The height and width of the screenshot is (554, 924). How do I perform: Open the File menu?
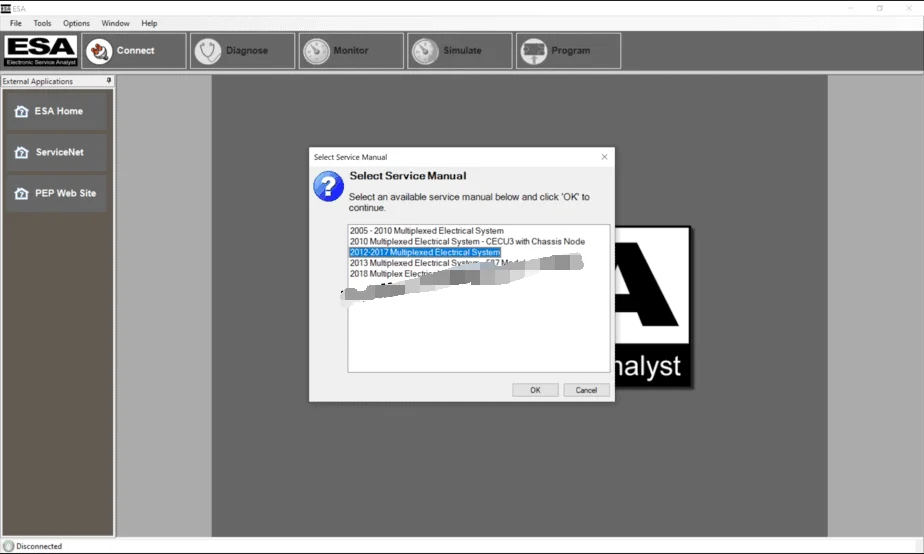16,24
